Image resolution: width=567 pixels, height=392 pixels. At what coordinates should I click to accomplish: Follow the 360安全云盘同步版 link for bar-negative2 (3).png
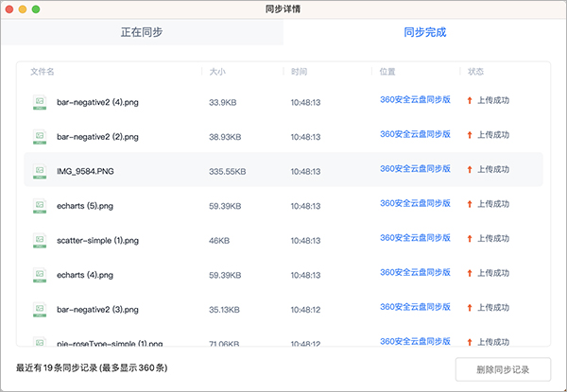point(415,307)
